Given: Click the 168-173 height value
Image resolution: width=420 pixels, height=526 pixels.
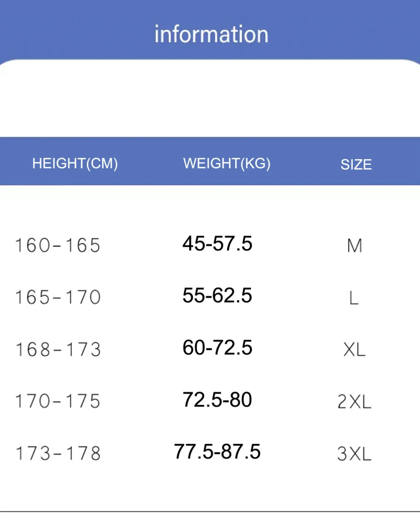Looking at the screenshot, I should pyautogui.click(x=58, y=350).
